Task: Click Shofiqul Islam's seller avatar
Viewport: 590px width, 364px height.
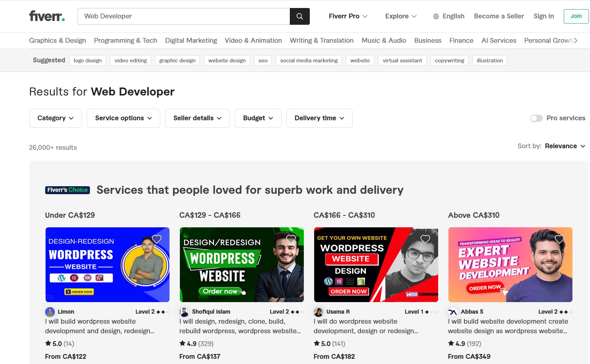Action: pyautogui.click(x=184, y=312)
